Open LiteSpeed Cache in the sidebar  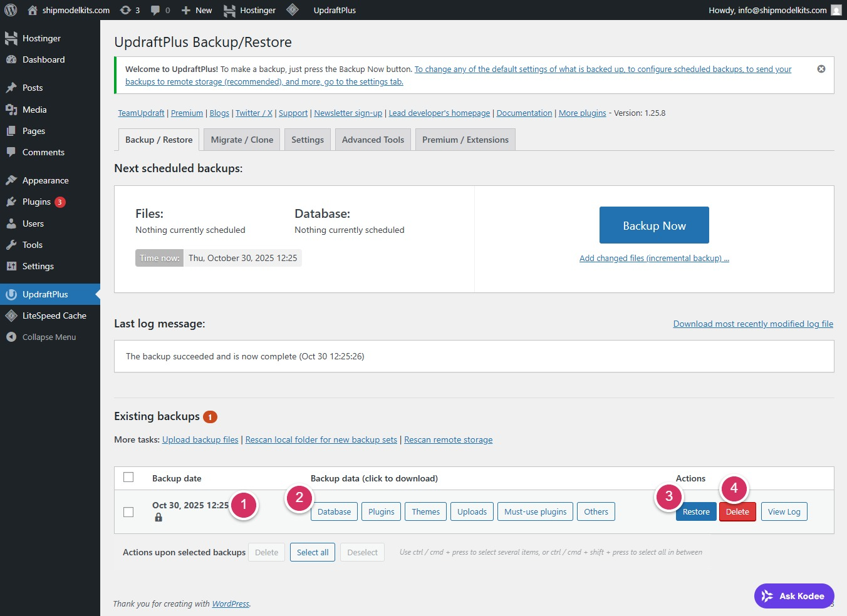tap(54, 316)
